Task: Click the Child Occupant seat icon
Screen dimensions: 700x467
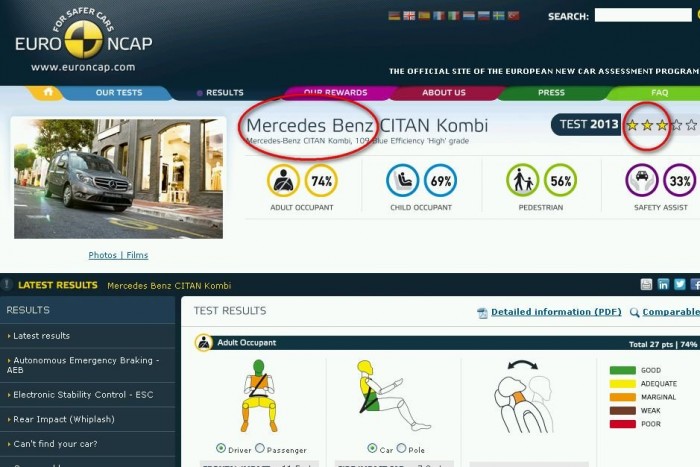Action: pyautogui.click(x=403, y=181)
